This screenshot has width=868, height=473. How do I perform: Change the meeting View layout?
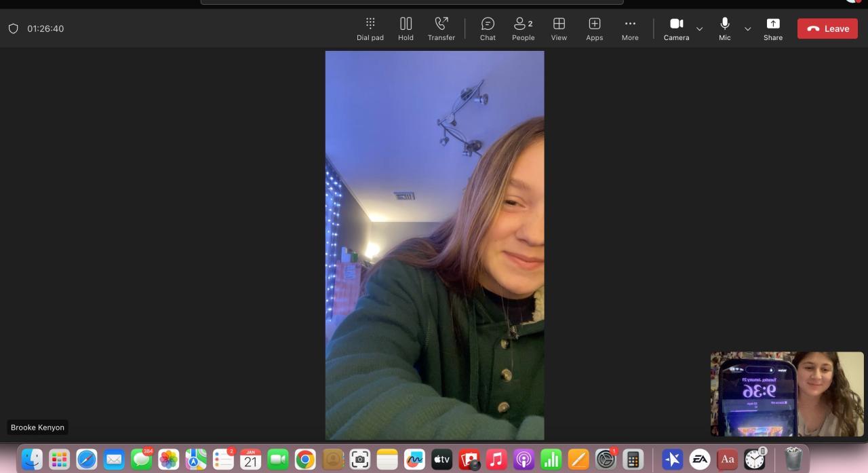pos(559,29)
